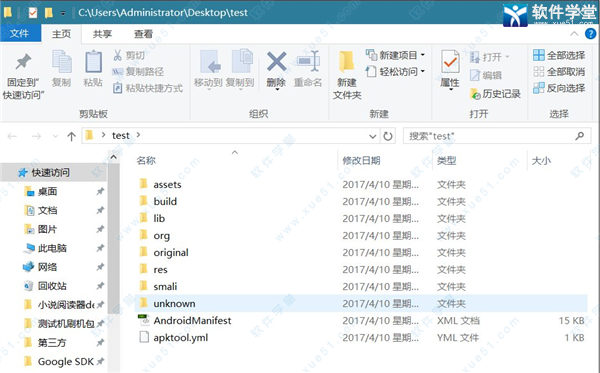This screenshot has width=600, height=373.
Task: Open Documents in the navigation pane
Action: coord(47,210)
